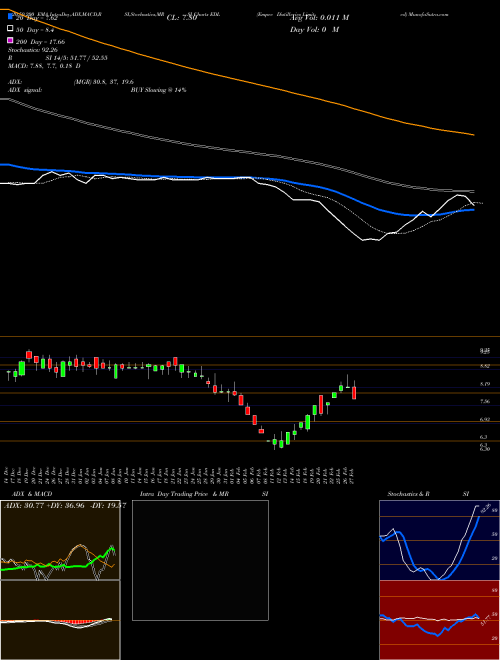Select the '20 Day = 7.62' legend text
The width and height of the screenshot is (500, 660).
pos(36,18)
